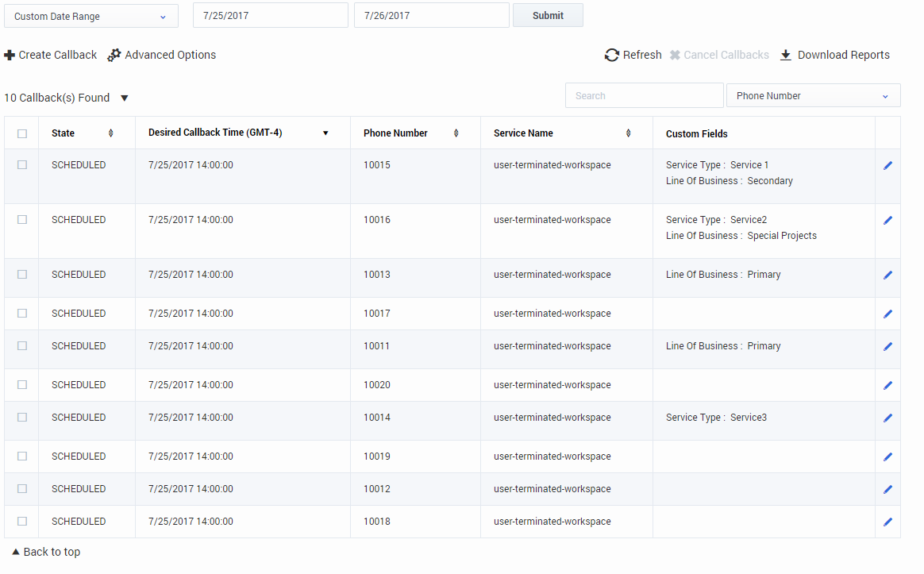Click the Download Reports arrow icon
The height and width of the screenshot is (574, 924).
786,55
